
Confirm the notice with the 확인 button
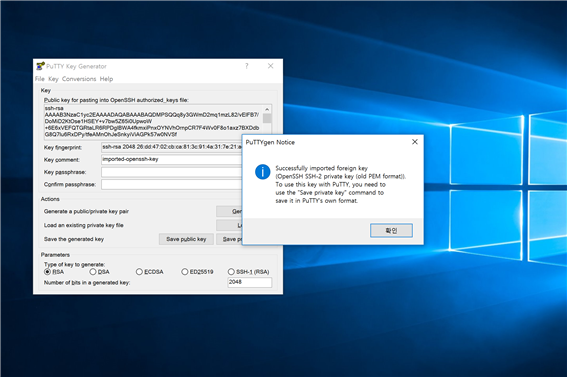(x=391, y=230)
